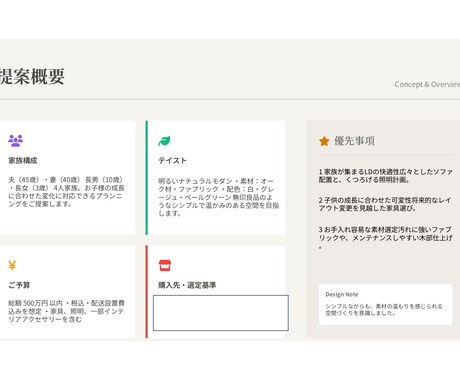Select the 優先事項 panel heading
Screen dimensions: 460x380
click(354, 141)
